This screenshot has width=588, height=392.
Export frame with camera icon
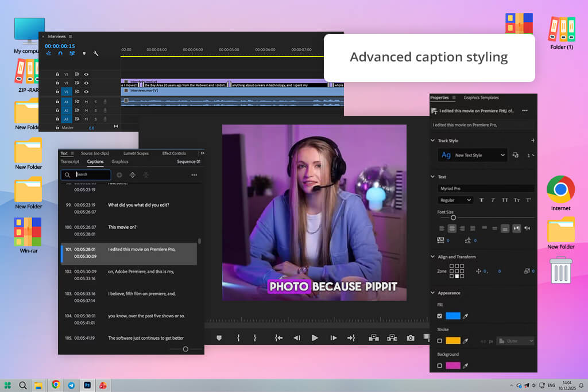click(x=411, y=337)
